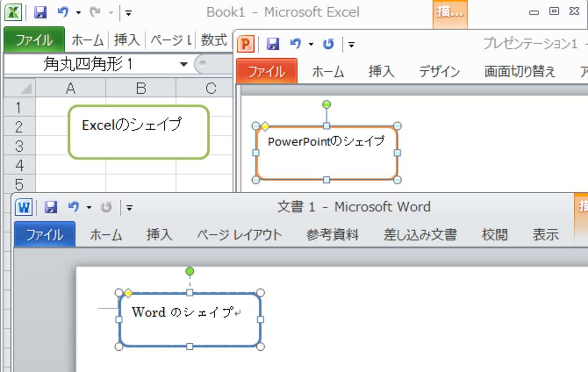588x372 pixels.
Task: Click rotation handle of PowerPoint shape
Action: (327, 105)
